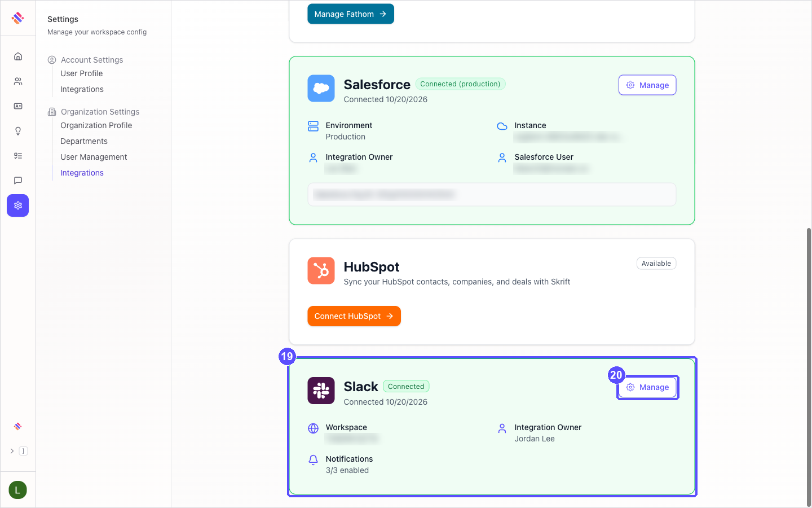
Task: Click the Connected (production) badge
Action: [460, 84]
